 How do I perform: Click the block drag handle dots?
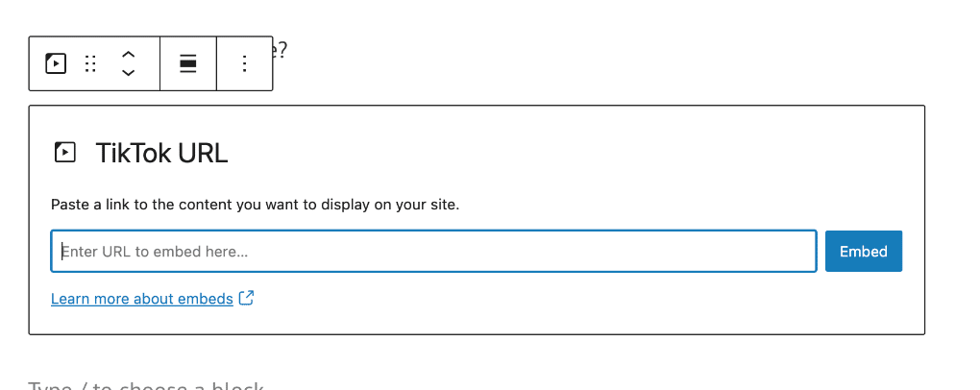tap(90, 63)
